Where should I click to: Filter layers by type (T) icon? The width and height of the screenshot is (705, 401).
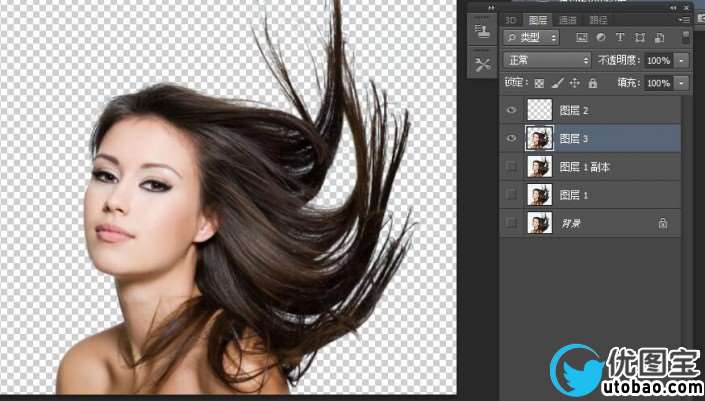tap(620, 38)
